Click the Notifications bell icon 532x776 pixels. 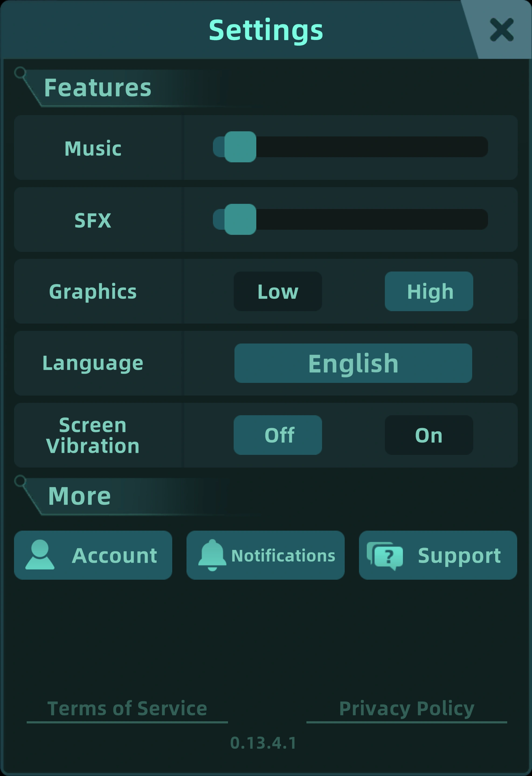pyautogui.click(x=212, y=555)
